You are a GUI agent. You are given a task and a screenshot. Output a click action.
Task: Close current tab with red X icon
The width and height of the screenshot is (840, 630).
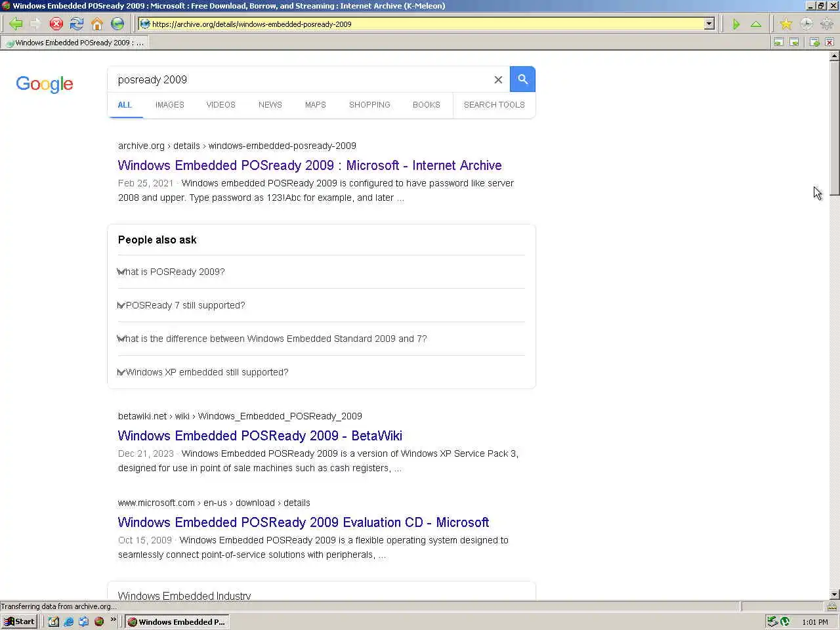[x=829, y=43]
